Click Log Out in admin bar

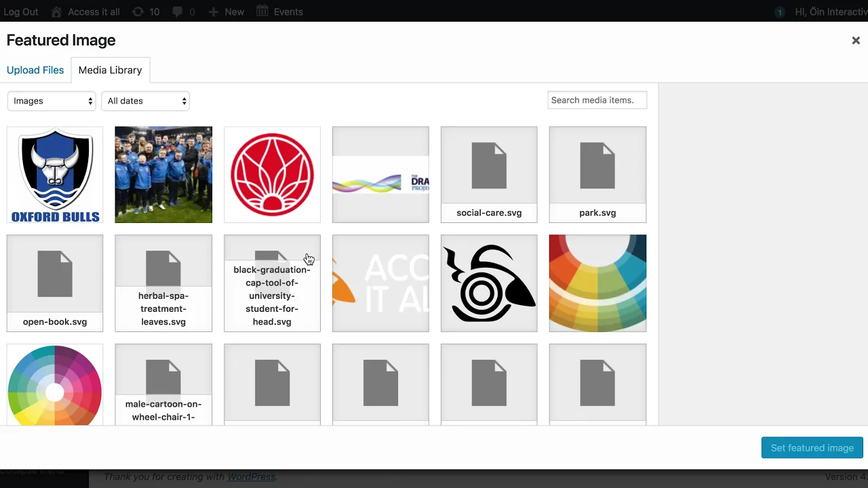[21, 12]
